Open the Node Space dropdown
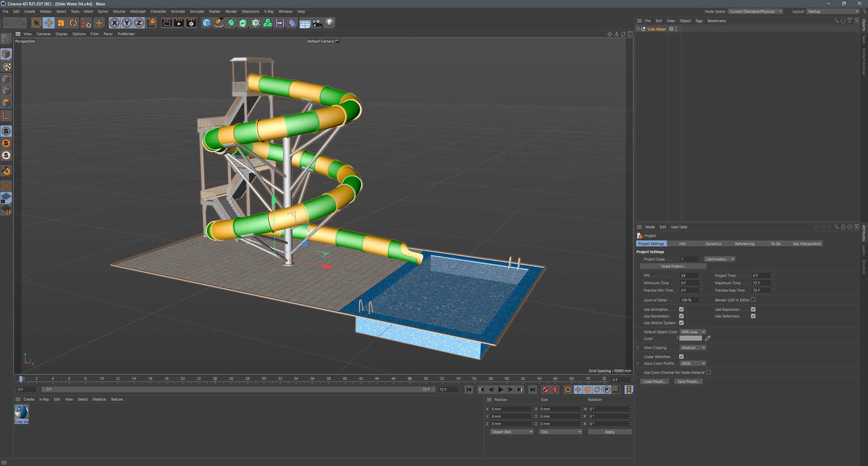The width and height of the screenshot is (868, 466). click(755, 11)
